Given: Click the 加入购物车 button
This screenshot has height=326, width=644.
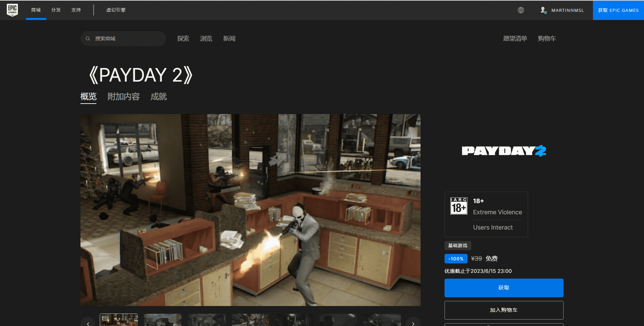Looking at the screenshot, I should [x=504, y=310].
